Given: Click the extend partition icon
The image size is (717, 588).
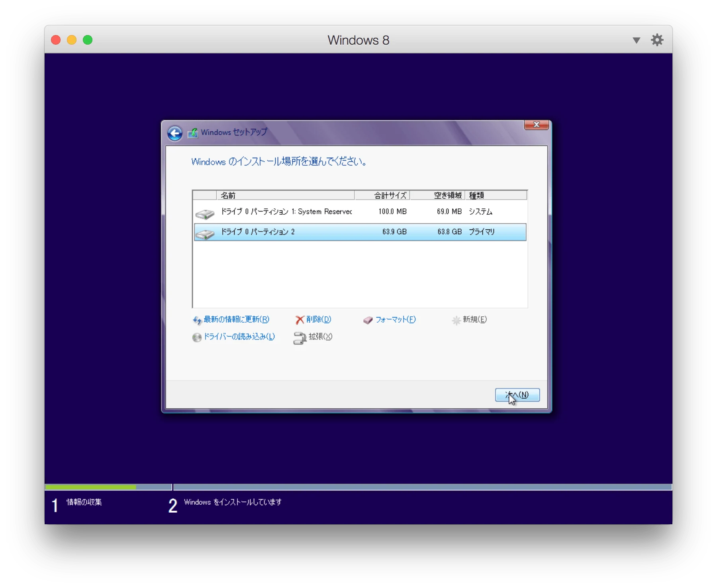Looking at the screenshot, I should point(300,338).
